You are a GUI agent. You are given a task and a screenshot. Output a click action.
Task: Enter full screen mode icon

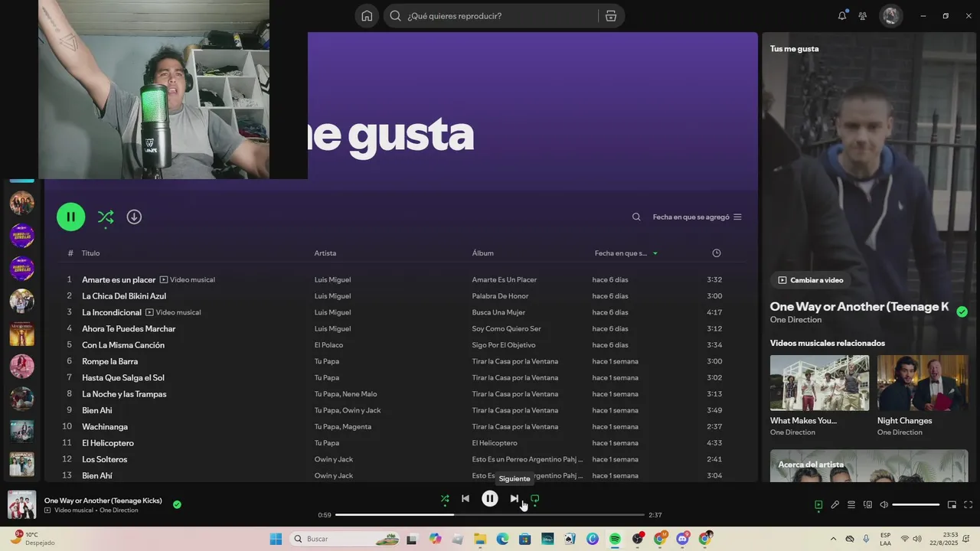968,505
